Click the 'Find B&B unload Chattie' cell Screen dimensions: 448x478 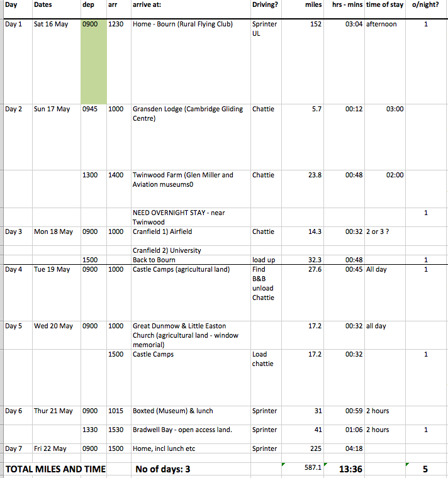[x=265, y=283]
